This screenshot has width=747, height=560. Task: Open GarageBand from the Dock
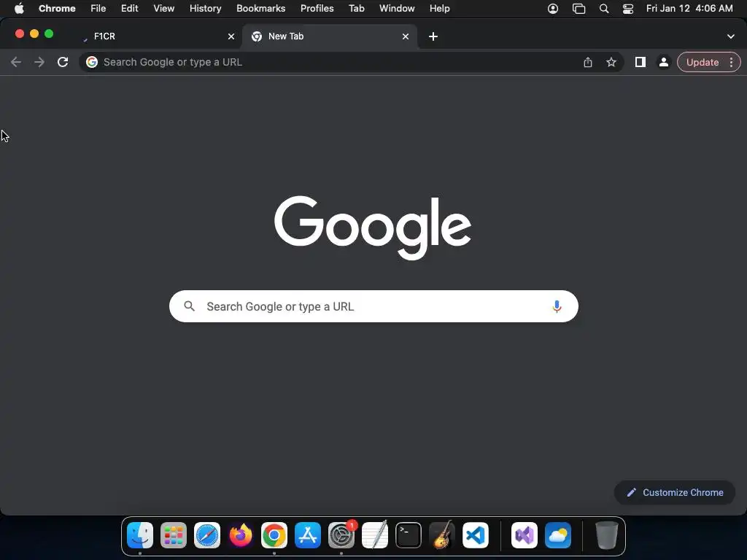[x=442, y=535]
